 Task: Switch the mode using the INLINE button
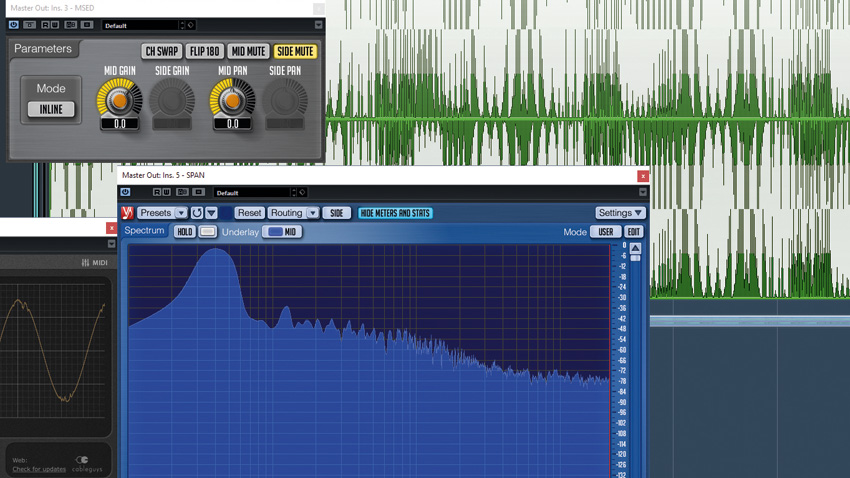pos(51,109)
